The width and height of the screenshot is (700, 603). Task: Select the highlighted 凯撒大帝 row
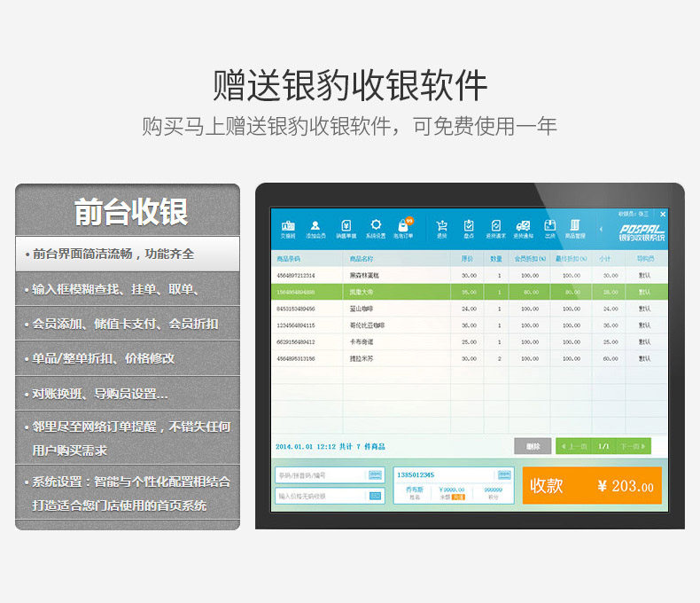point(470,292)
